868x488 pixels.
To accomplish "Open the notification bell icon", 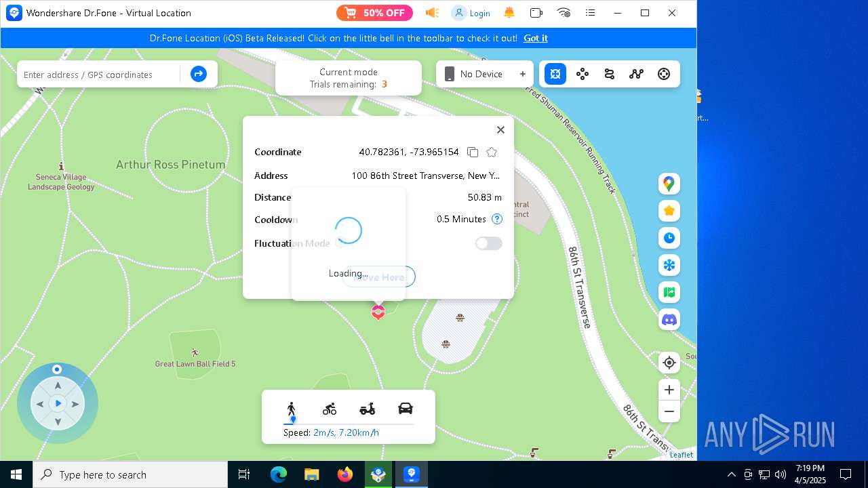I will 509,13.
